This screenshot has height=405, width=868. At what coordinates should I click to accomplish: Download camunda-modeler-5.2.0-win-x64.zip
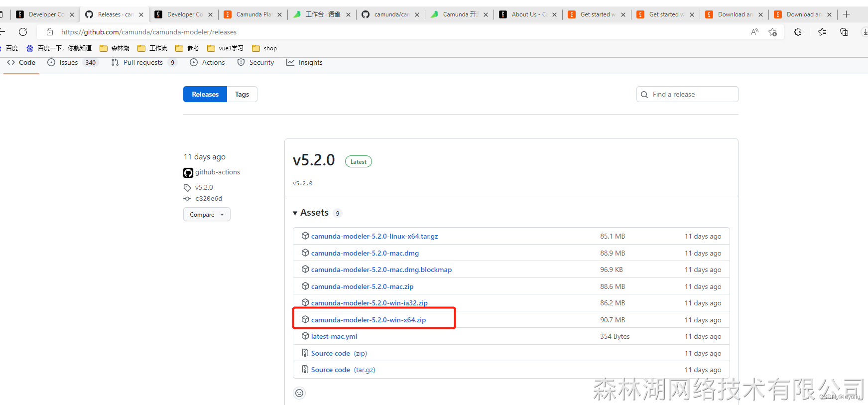pos(369,320)
